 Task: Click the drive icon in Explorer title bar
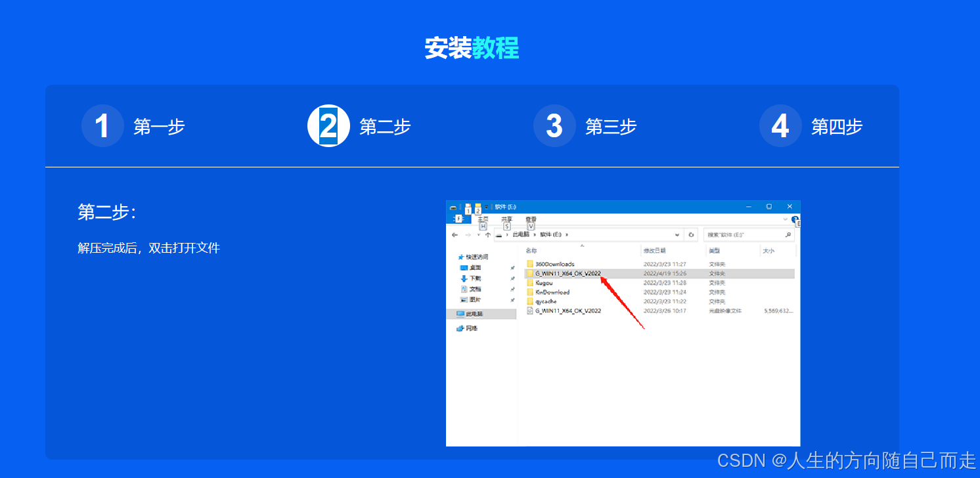click(x=453, y=207)
